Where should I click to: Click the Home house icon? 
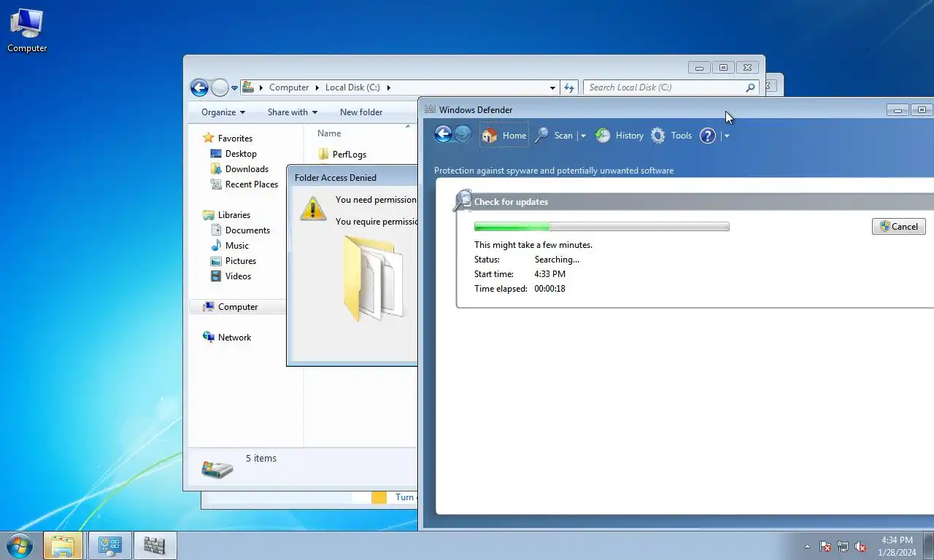coord(490,136)
